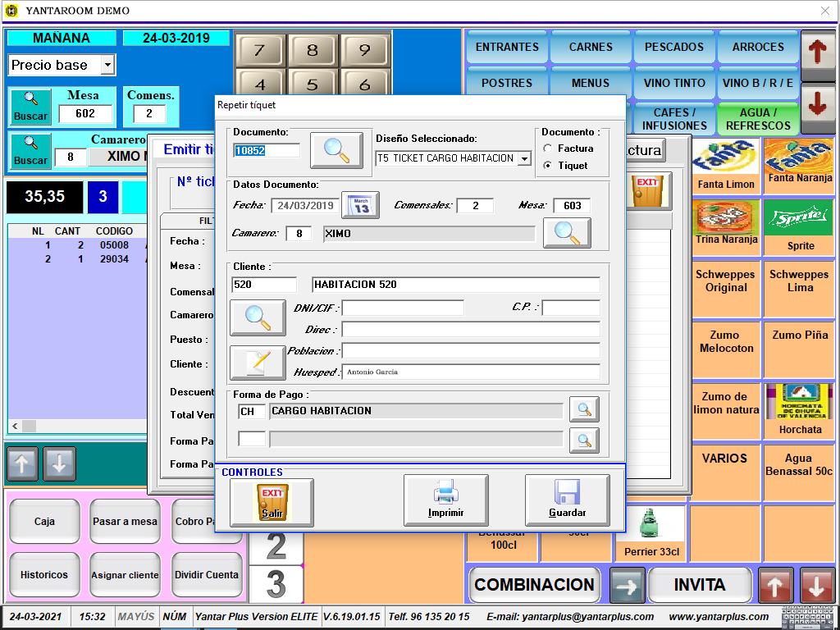840x630 pixels.
Task: Open the ENTRANTES category tab
Action: 507,48
